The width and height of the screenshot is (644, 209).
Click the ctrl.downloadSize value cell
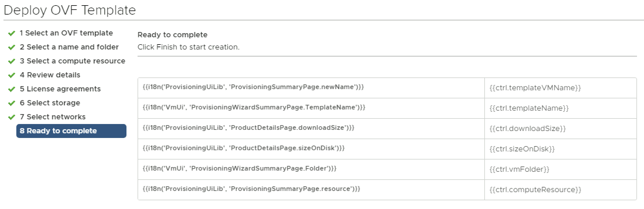click(x=527, y=129)
